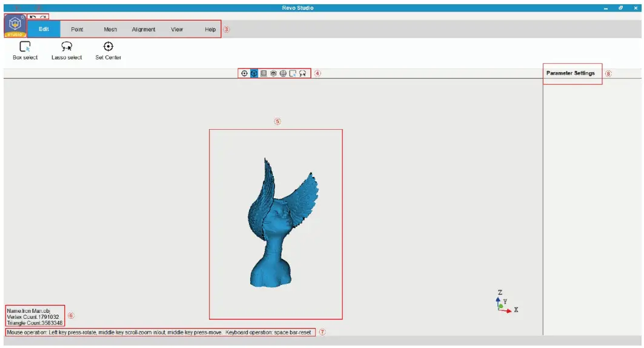
Task: Click the Revo Studio window title
Action: (x=298, y=8)
